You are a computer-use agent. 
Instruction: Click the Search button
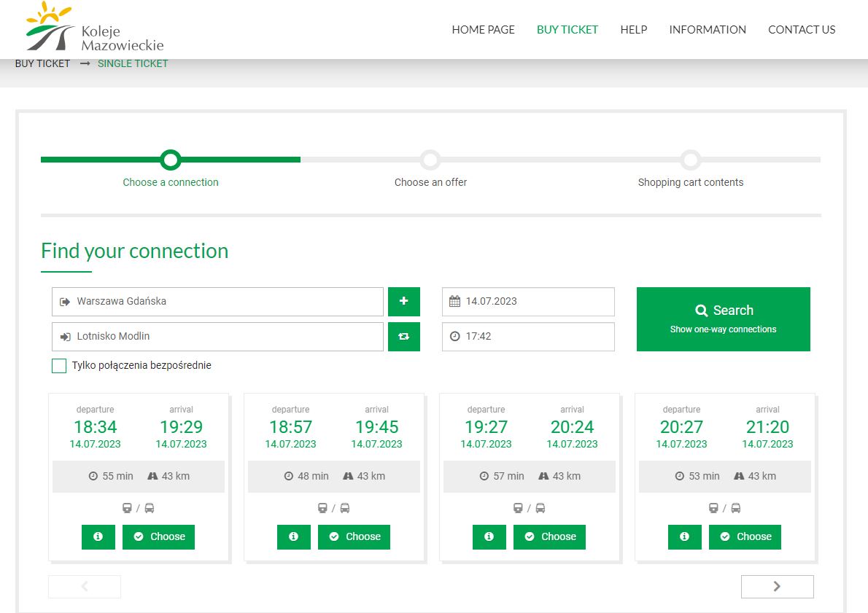click(x=723, y=319)
